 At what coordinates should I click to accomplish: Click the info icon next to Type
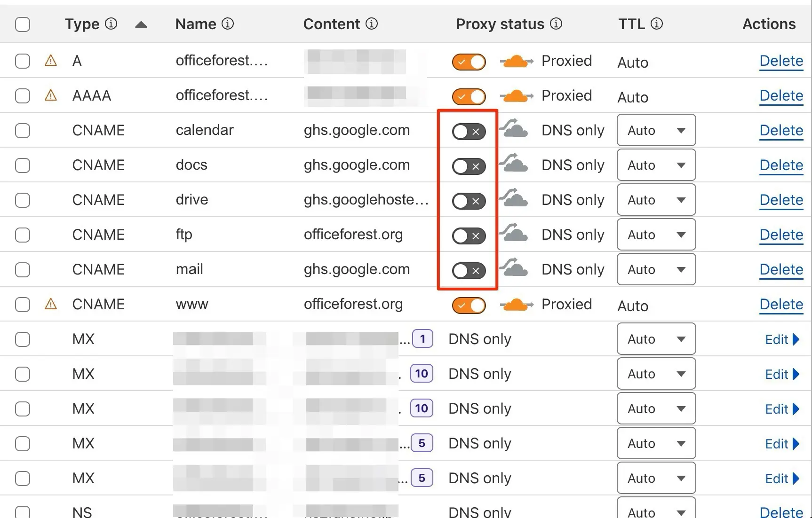(111, 24)
